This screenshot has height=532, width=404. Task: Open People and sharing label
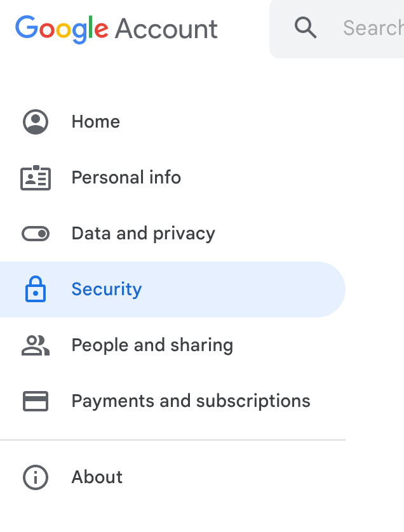point(152,345)
